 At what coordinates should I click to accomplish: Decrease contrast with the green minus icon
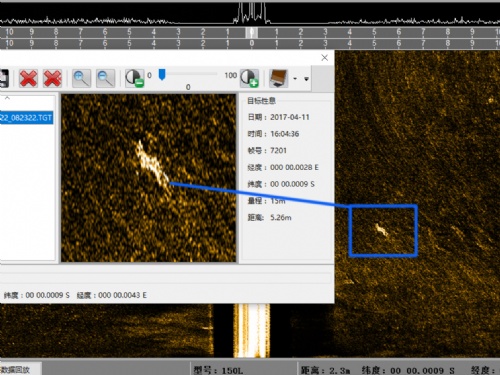click(134, 78)
